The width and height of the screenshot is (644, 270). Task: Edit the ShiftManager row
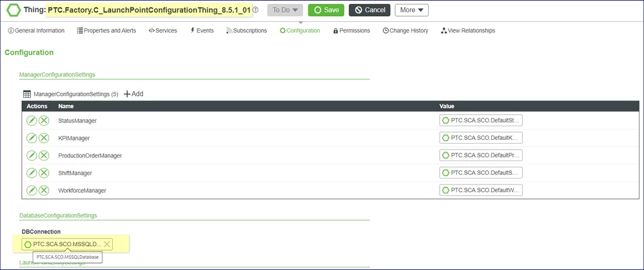click(32, 173)
